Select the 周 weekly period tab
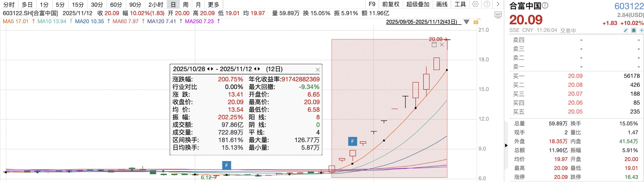Screen dimensions: 644x182 pos(186,4)
